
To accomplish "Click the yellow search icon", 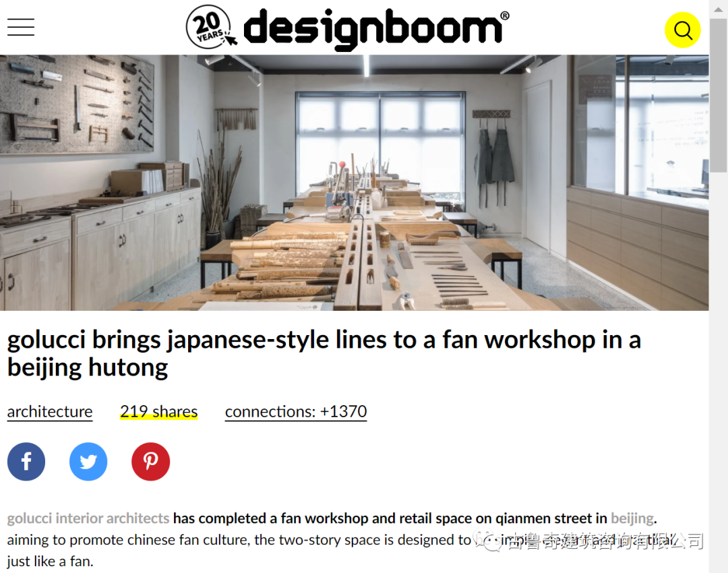I will pyautogui.click(x=682, y=30).
